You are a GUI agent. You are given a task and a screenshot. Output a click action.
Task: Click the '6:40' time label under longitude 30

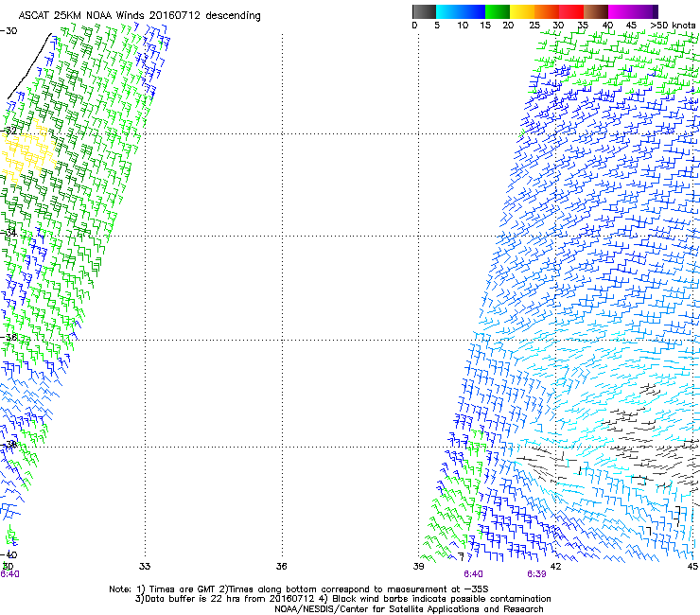pyautogui.click(x=9, y=574)
